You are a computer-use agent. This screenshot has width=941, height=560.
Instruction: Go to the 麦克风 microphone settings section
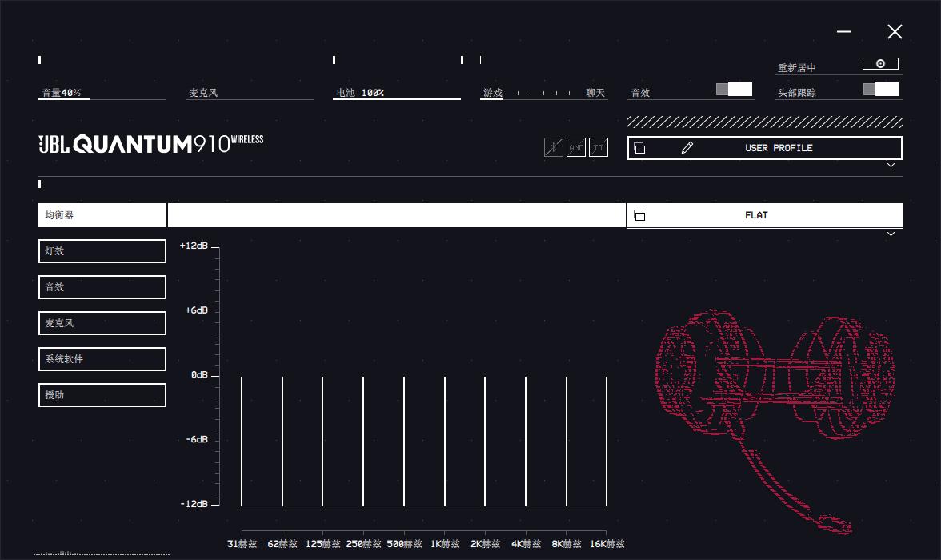(x=102, y=323)
